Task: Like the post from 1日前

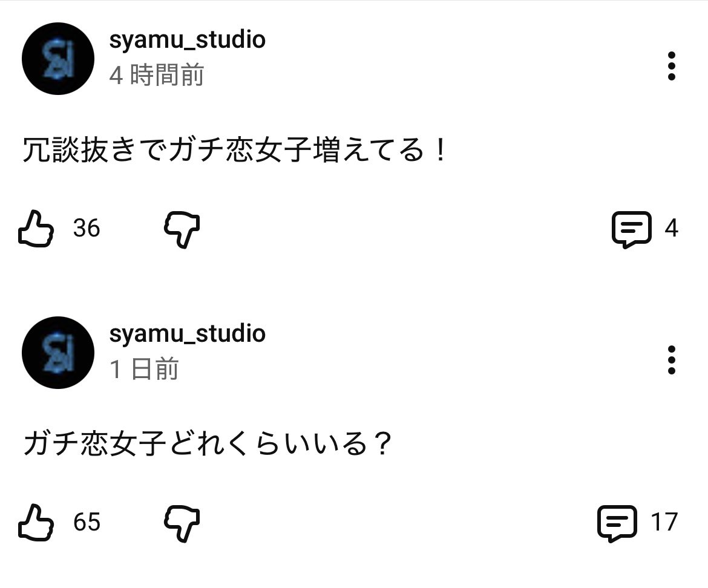Action: tap(36, 523)
